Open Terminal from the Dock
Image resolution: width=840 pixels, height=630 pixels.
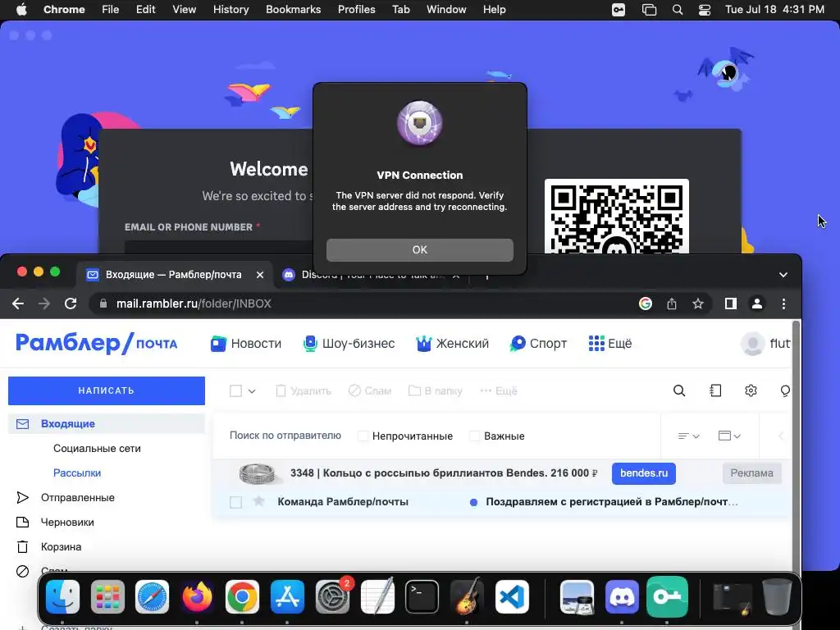422,596
